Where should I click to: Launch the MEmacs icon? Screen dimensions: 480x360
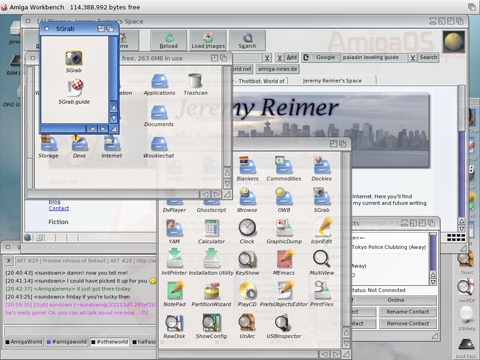point(284,259)
